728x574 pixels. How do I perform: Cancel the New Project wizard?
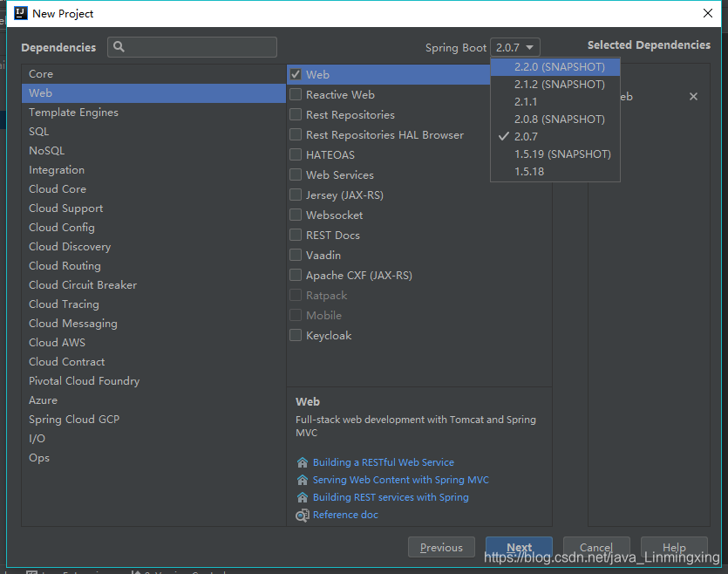[596, 547]
